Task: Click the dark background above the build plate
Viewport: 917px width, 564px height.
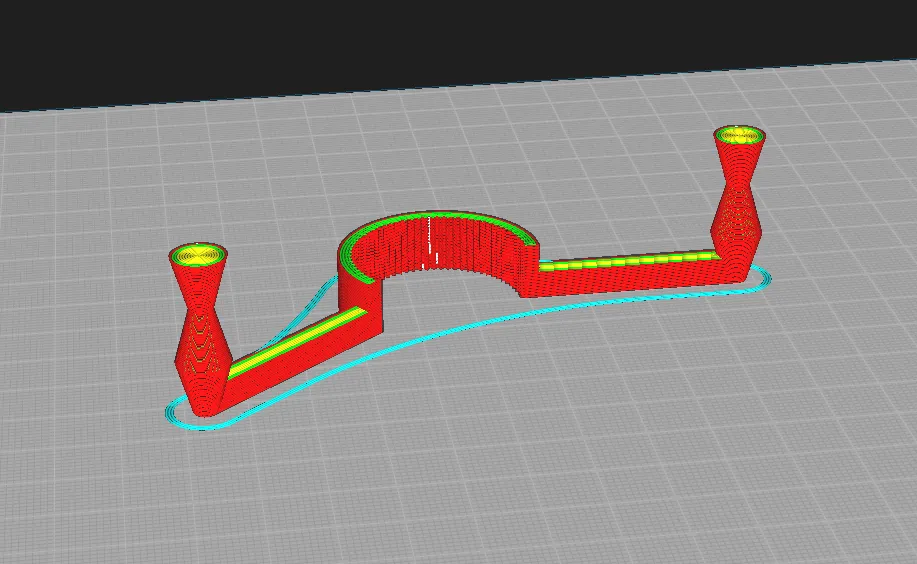Action: click(x=409, y=41)
